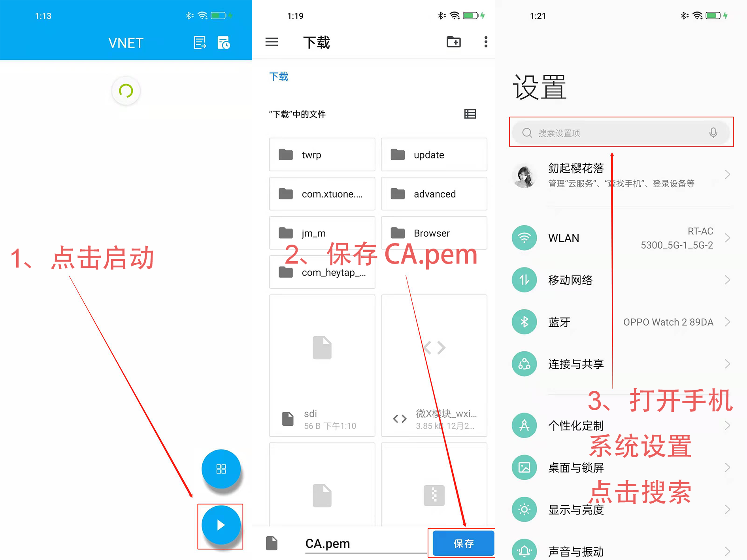Edit the CA.pem file name field
The height and width of the screenshot is (560, 747).
click(x=366, y=543)
